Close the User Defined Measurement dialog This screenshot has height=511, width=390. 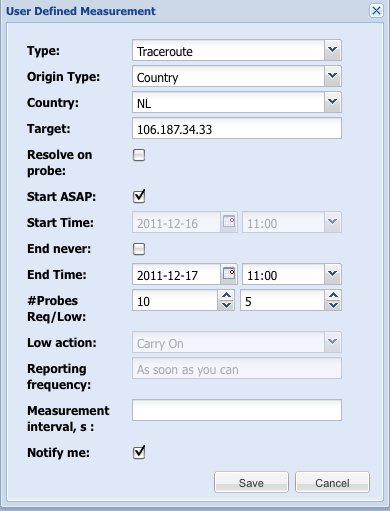point(376,11)
